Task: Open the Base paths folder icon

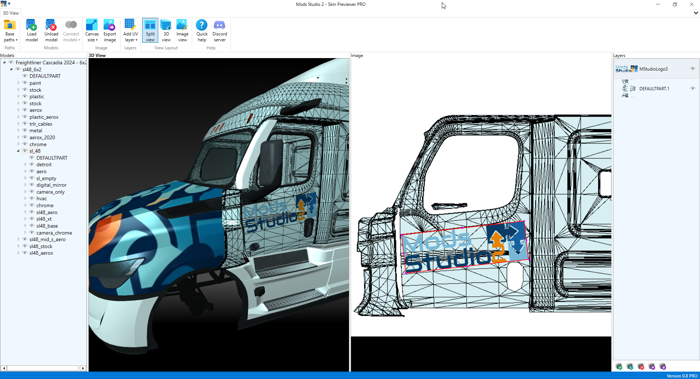Action: point(9,25)
